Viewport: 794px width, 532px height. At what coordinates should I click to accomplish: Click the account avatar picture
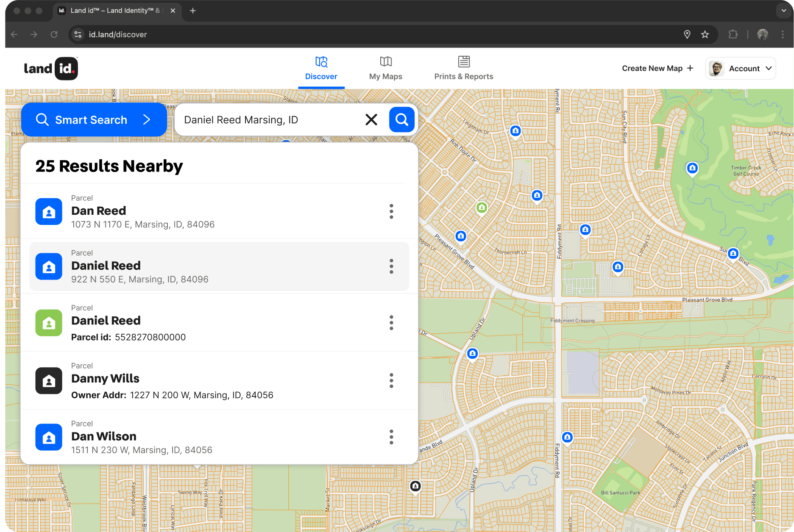pyautogui.click(x=716, y=68)
